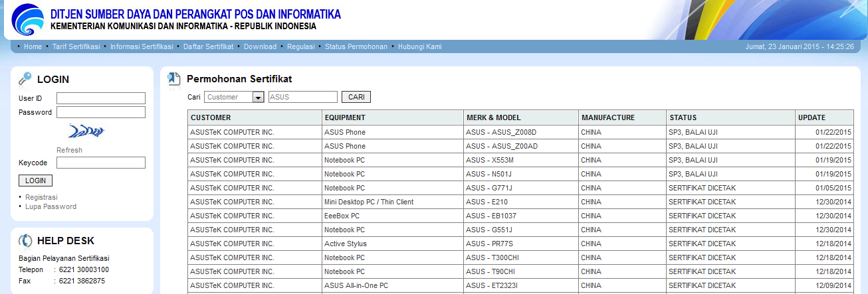The height and width of the screenshot is (294, 868).
Task: Click the CARI search button
Action: tap(356, 97)
